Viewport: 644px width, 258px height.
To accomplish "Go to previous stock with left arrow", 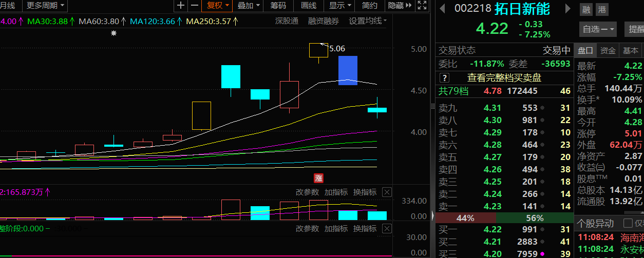I will [442, 9].
